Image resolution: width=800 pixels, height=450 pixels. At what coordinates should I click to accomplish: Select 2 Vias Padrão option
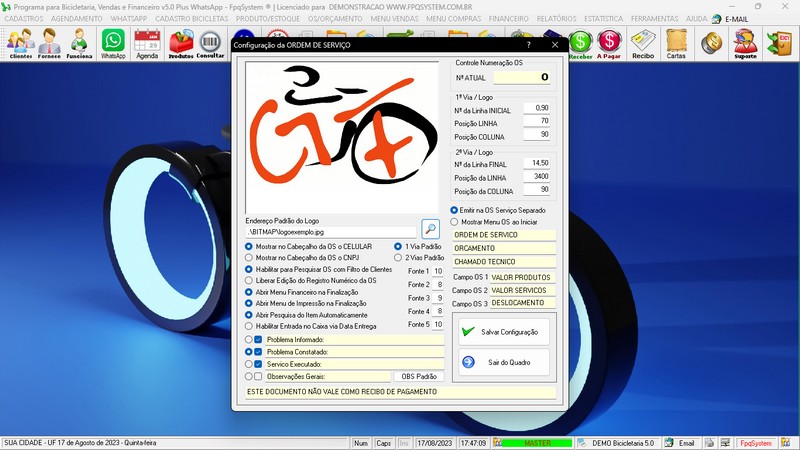(x=398, y=258)
